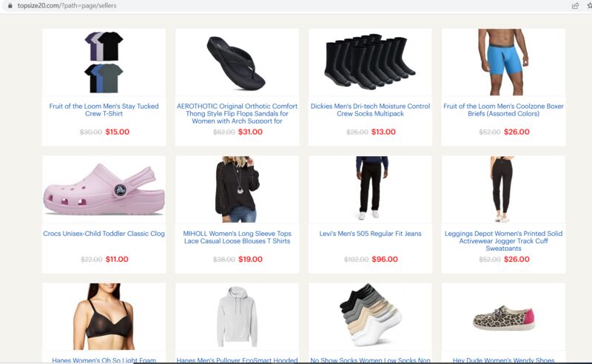The height and width of the screenshot is (364, 592).
Task: Select the no show socks image
Action: pos(370,315)
